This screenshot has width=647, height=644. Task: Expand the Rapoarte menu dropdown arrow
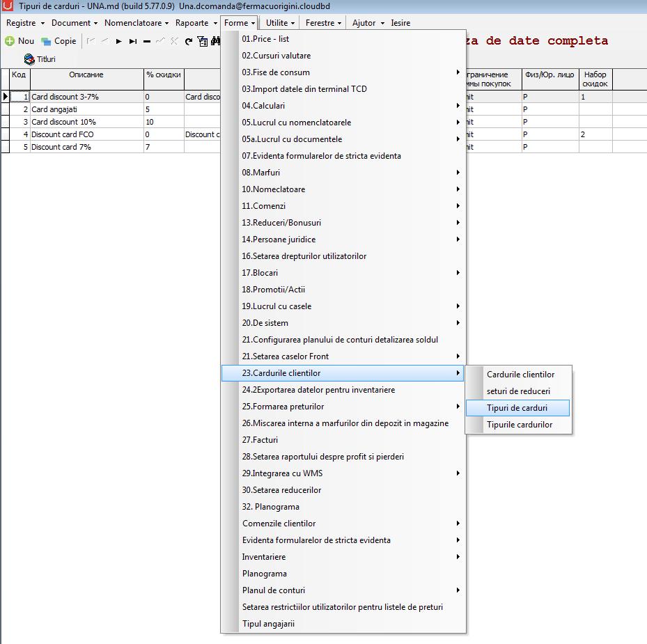(215, 24)
